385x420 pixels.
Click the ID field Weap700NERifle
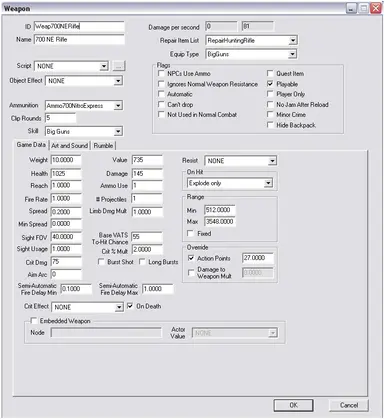[x=79, y=26]
